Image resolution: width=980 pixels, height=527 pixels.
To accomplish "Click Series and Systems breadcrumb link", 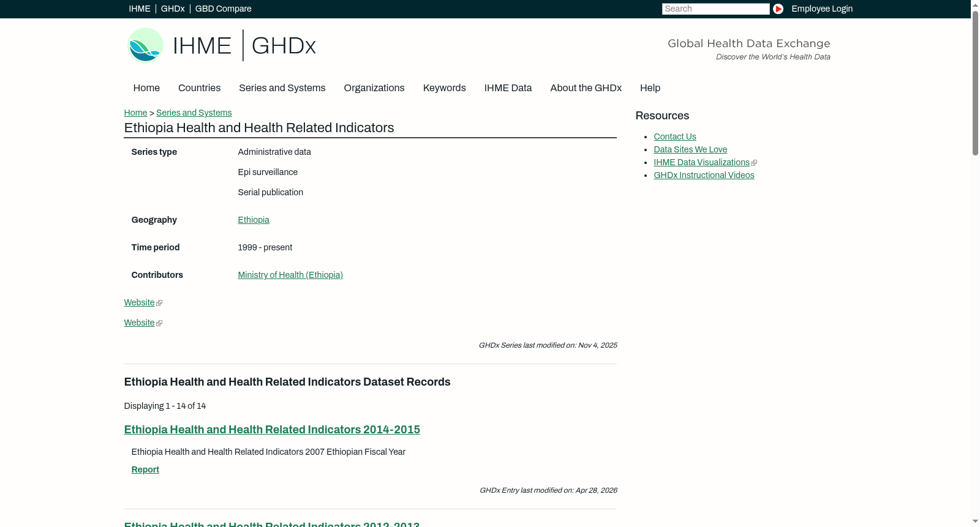I will [x=194, y=113].
